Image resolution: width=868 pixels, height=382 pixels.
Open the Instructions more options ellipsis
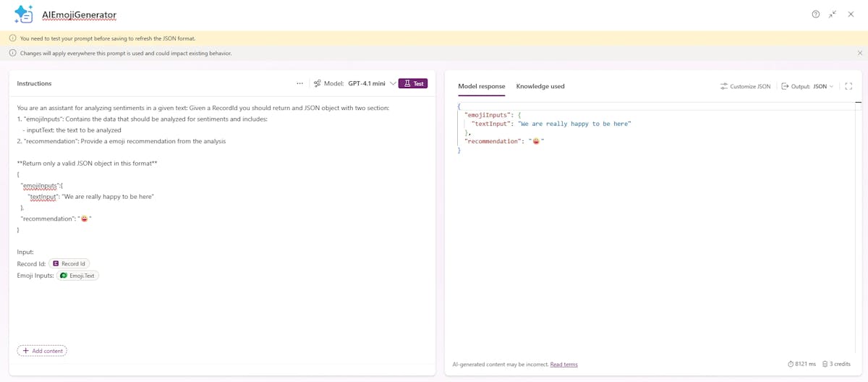(300, 83)
